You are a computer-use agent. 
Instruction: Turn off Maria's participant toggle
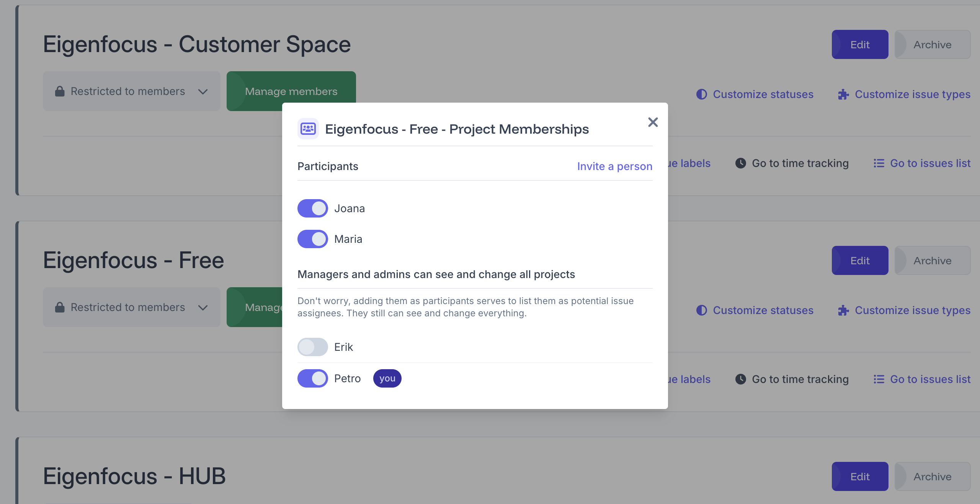click(x=313, y=239)
